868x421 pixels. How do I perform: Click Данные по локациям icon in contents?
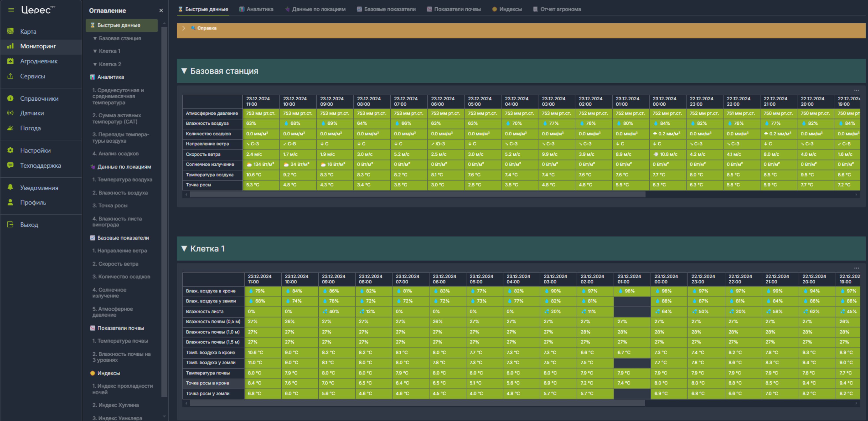(x=92, y=167)
